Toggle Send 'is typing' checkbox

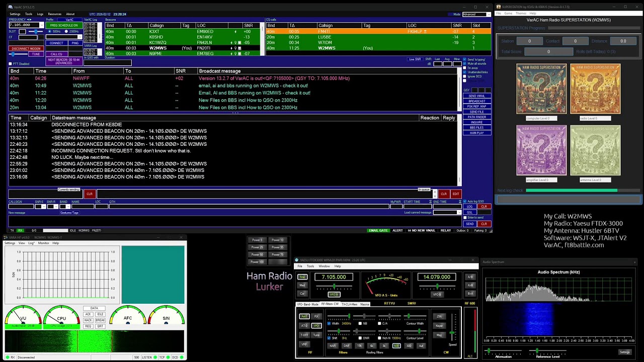[464, 59]
